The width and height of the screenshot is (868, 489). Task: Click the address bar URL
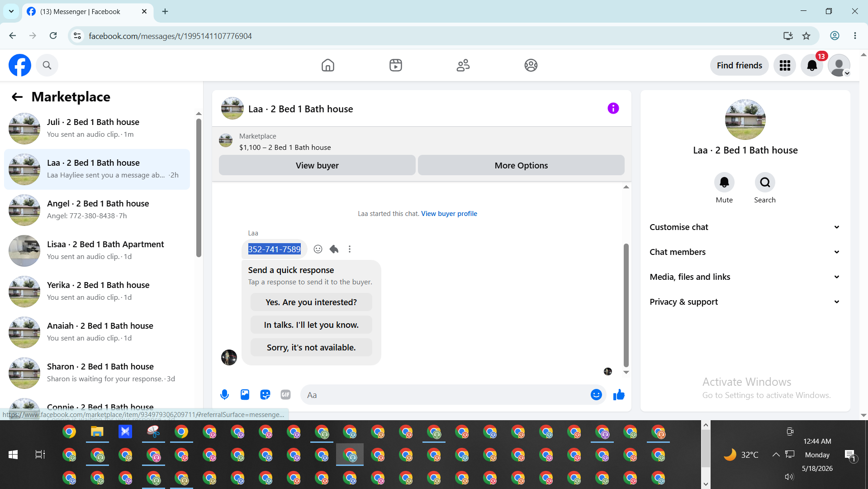(170, 36)
